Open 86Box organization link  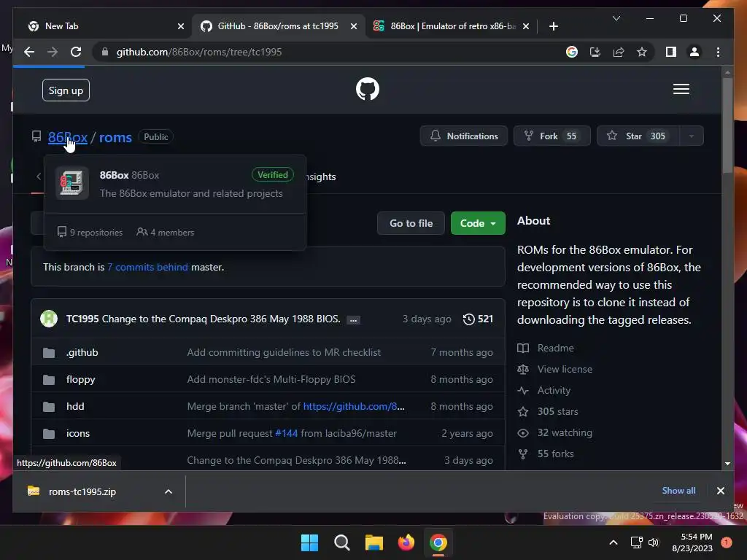point(68,137)
